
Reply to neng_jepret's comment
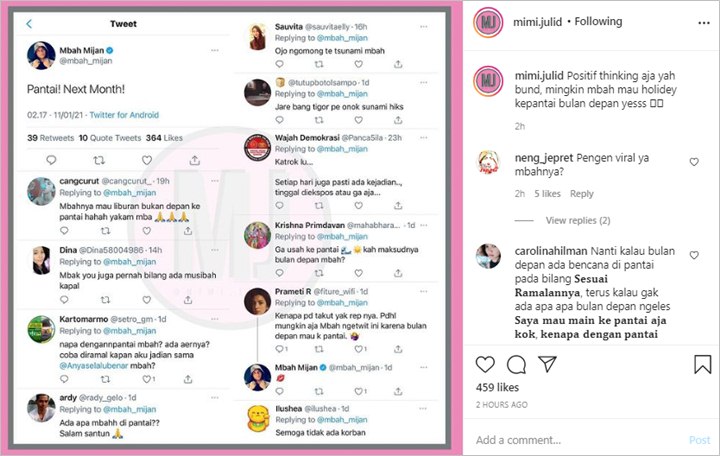coord(582,194)
